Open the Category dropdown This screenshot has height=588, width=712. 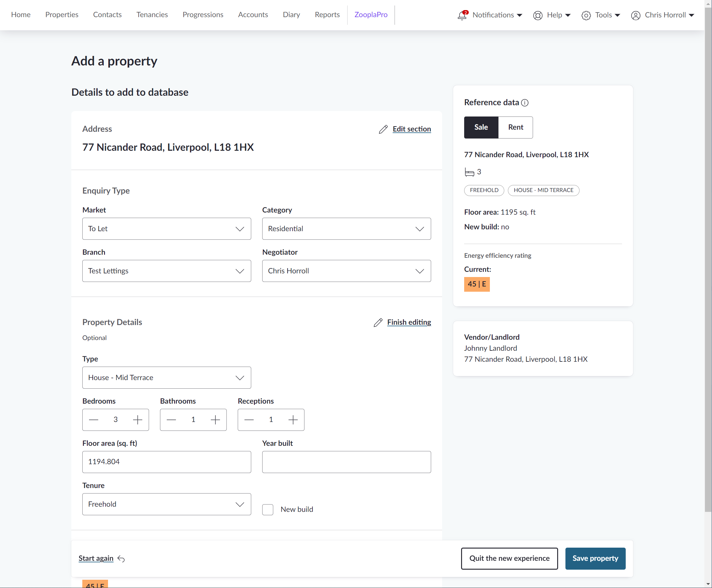click(347, 229)
